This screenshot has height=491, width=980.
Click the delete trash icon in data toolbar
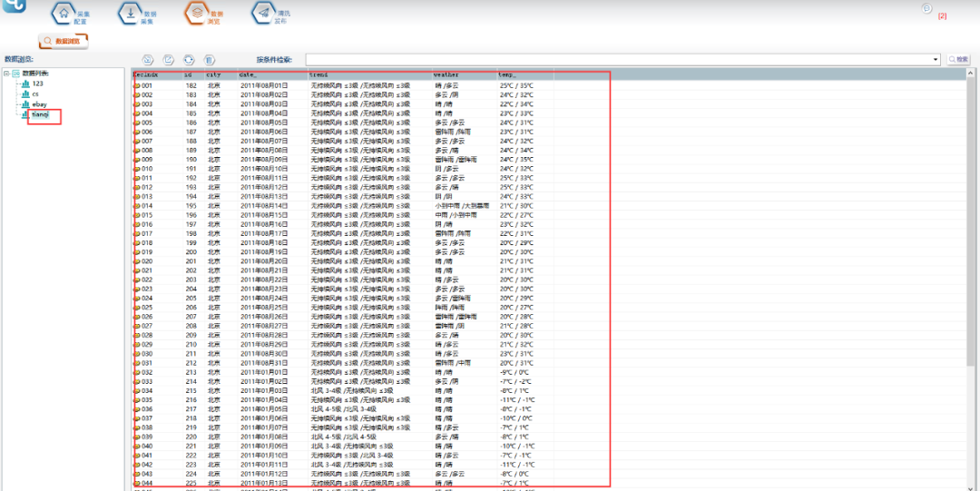[210, 59]
